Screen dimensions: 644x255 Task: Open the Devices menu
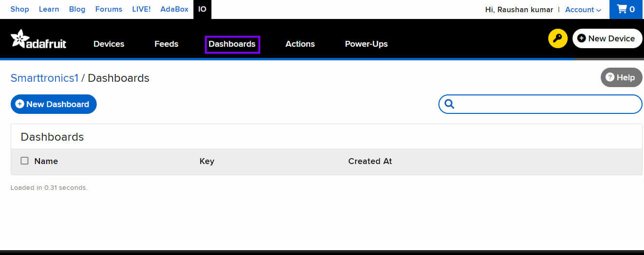pos(109,44)
